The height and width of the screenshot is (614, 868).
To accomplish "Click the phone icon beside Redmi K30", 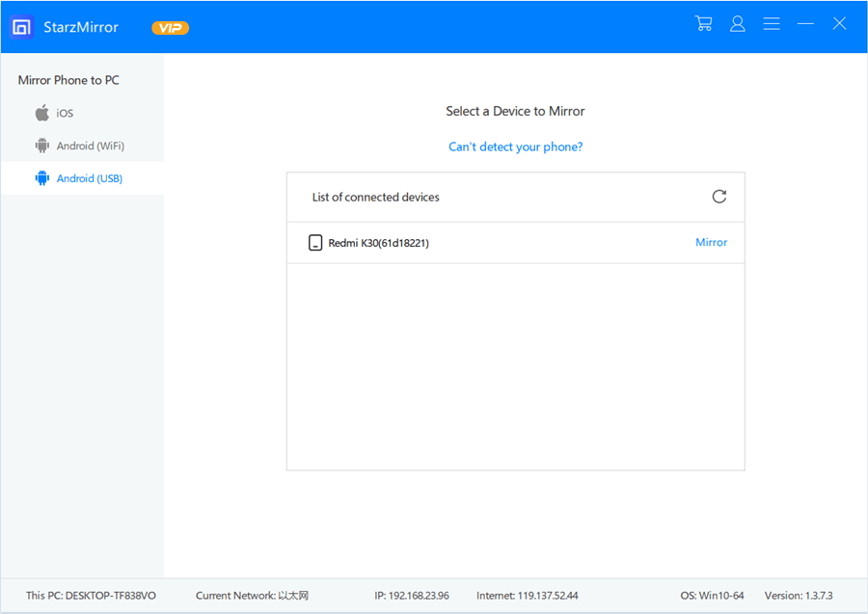I will click(x=315, y=242).
